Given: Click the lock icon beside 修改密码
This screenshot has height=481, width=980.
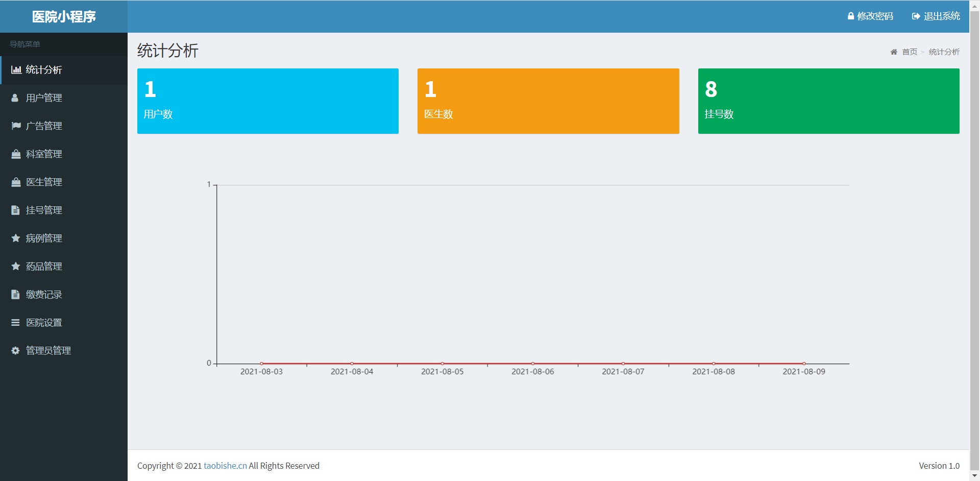Looking at the screenshot, I should click(x=851, y=16).
